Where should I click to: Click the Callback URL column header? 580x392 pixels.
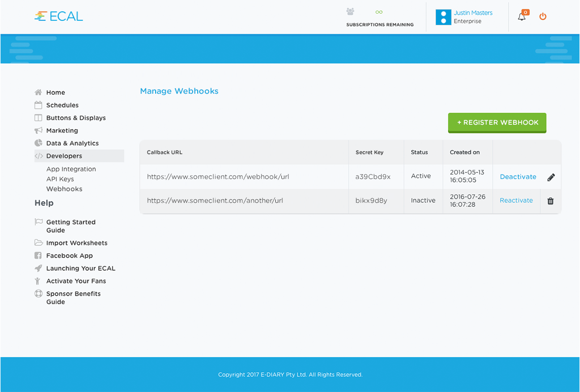[x=164, y=152]
